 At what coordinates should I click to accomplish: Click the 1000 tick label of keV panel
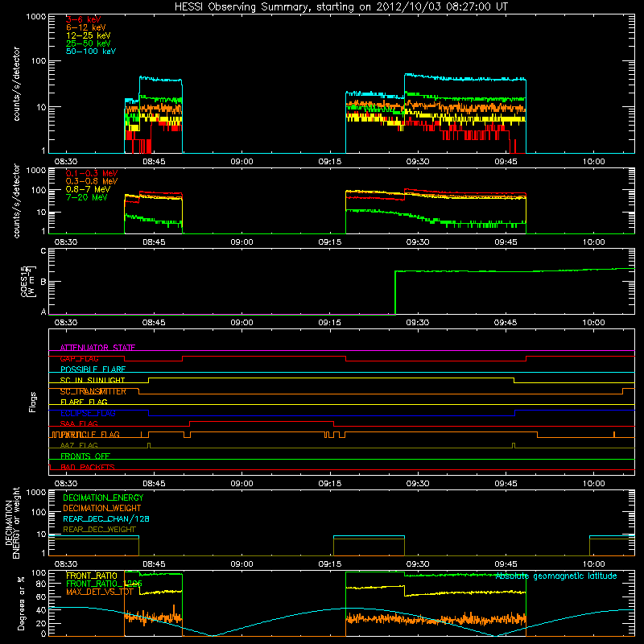click(36, 17)
